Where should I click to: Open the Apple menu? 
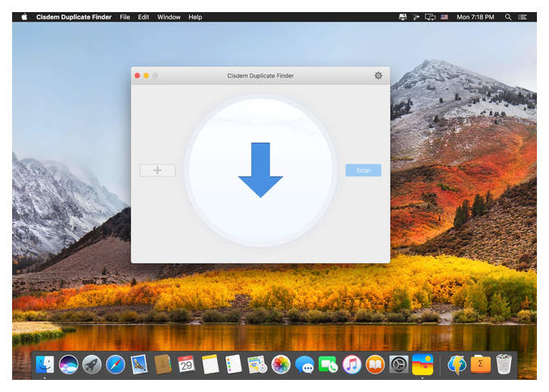(x=24, y=17)
